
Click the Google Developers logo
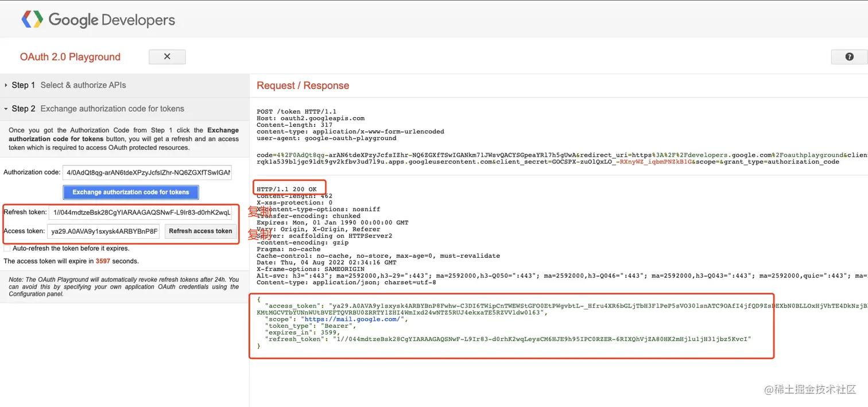click(96, 19)
